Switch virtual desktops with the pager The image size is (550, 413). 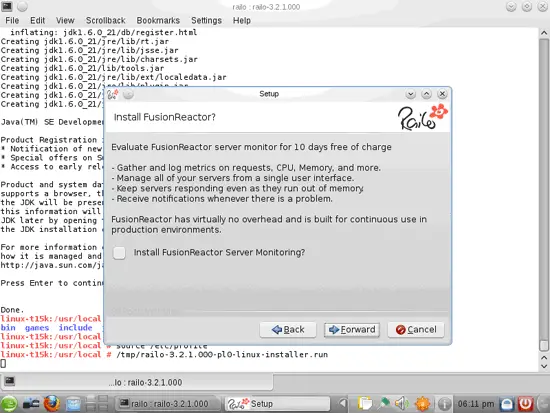(x=97, y=404)
